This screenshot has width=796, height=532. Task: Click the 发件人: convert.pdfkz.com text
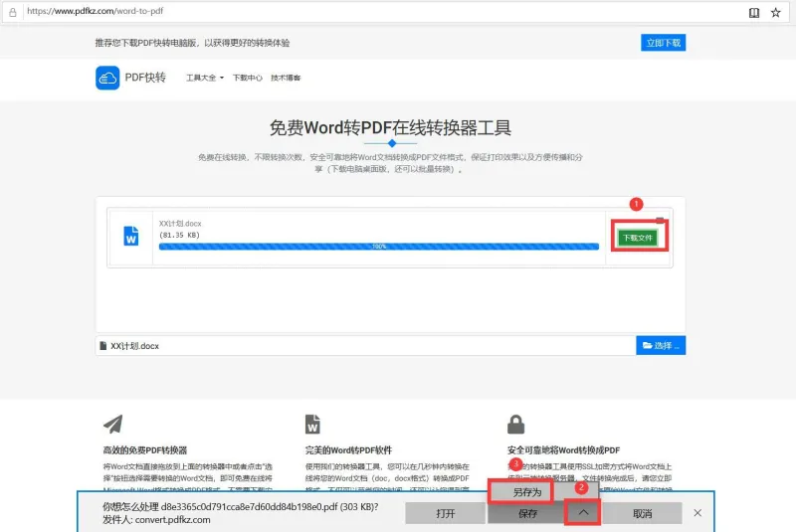(x=156, y=520)
